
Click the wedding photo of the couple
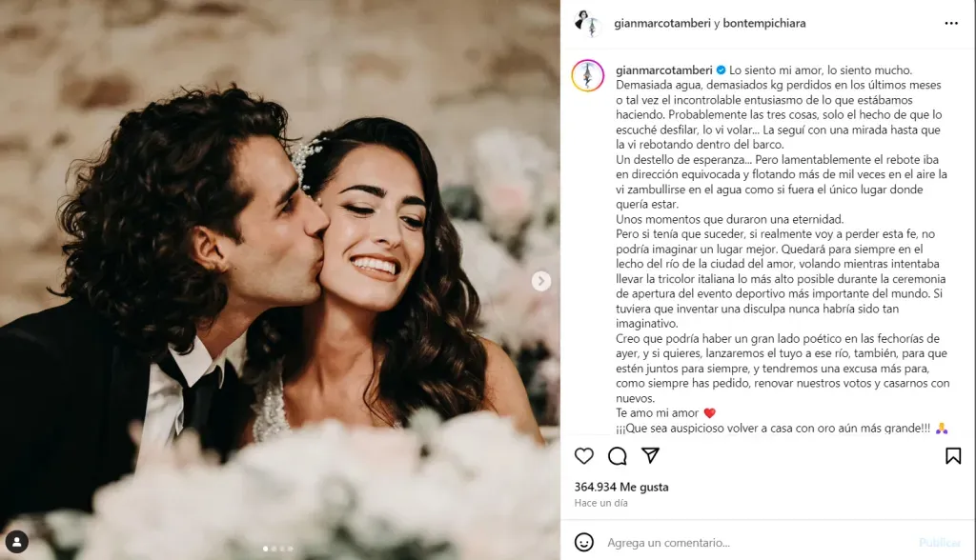click(x=280, y=280)
